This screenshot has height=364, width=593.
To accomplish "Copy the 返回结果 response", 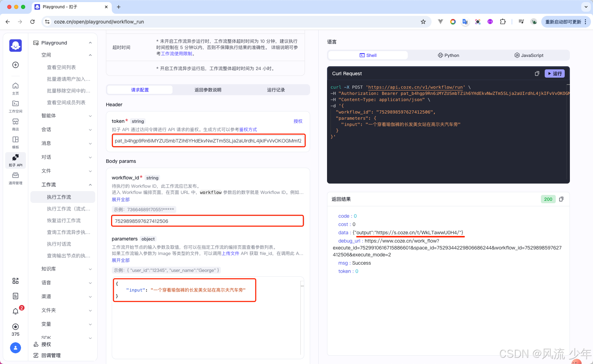I will coord(561,199).
